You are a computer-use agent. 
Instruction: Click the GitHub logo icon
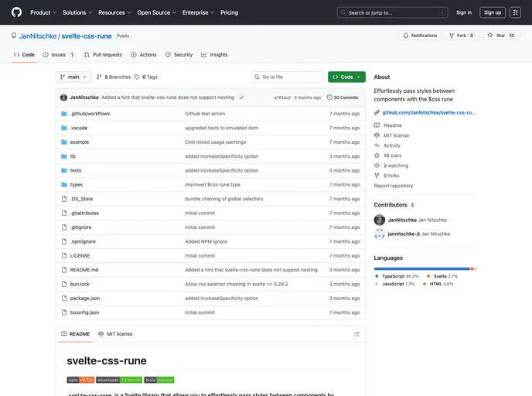point(16,12)
